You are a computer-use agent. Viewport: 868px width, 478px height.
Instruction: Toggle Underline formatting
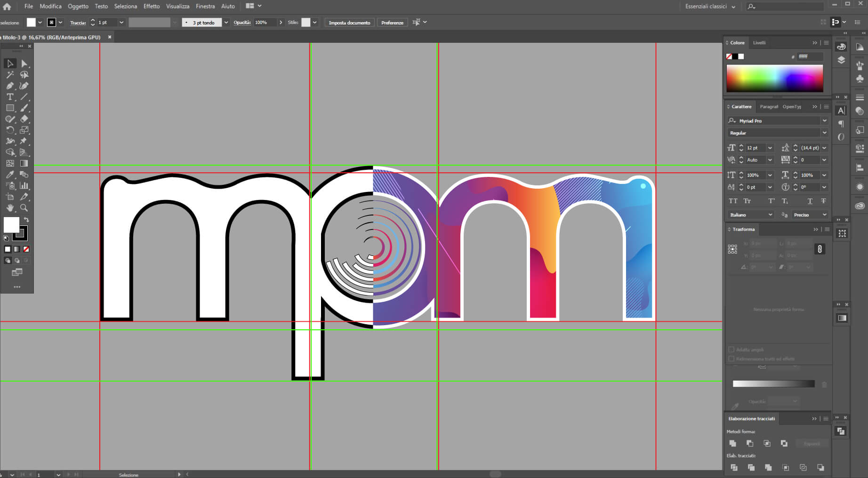(x=810, y=201)
